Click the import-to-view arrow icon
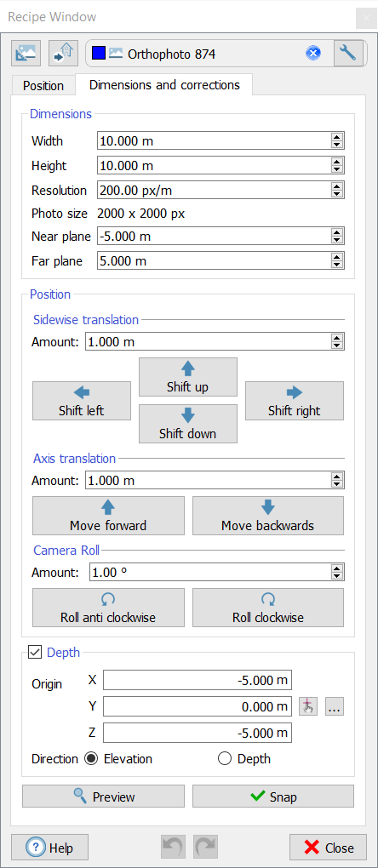The width and height of the screenshot is (378, 868). (64, 54)
